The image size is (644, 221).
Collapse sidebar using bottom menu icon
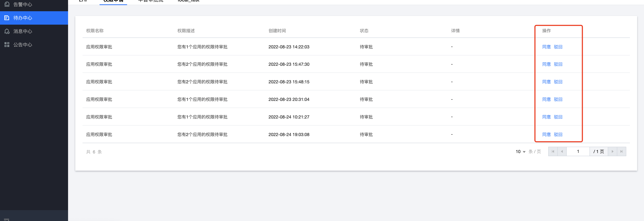[7, 220]
